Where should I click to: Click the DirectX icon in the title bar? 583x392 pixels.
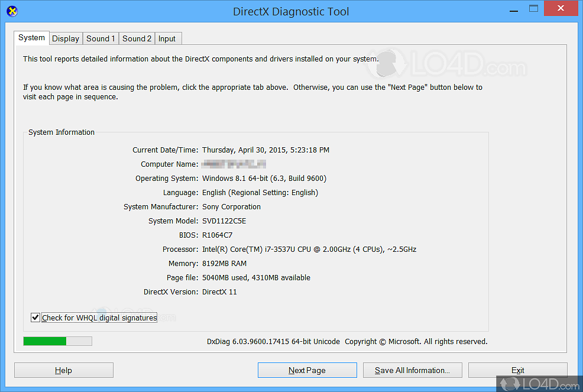point(12,11)
